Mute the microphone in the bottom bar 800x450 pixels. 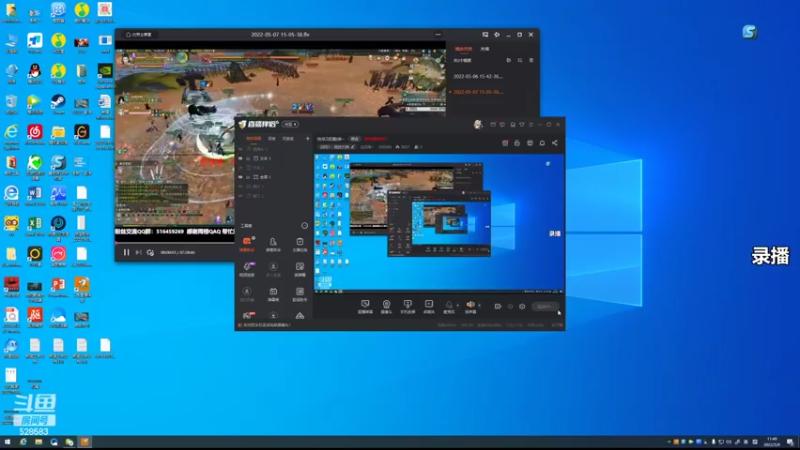tap(449, 305)
